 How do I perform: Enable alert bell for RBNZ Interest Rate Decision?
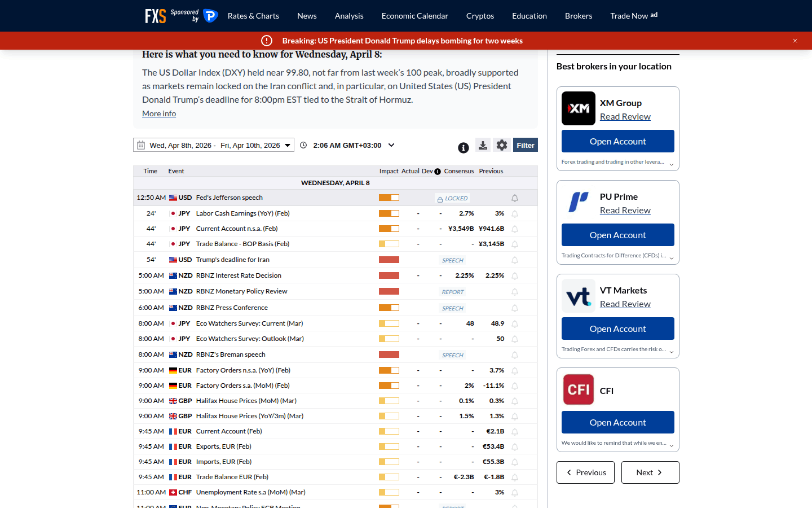point(515,276)
